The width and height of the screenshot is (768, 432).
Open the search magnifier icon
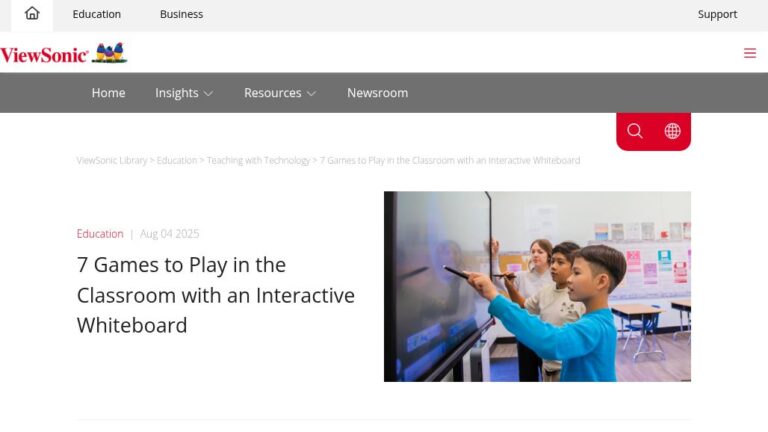pyautogui.click(x=635, y=131)
